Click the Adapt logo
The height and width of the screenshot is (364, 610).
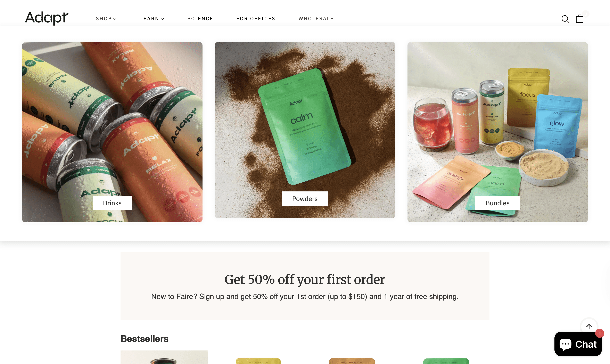47,18
